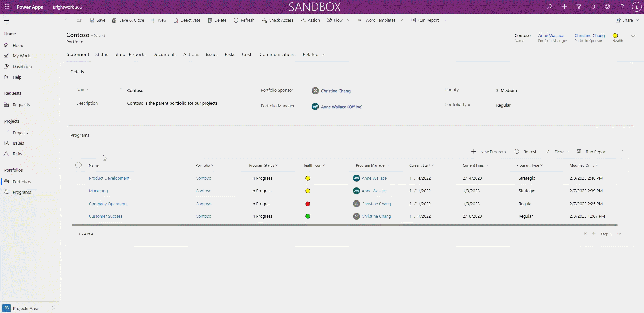Switch to the Risks tab
Image resolution: width=644 pixels, height=313 pixels.
coord(230,55)
